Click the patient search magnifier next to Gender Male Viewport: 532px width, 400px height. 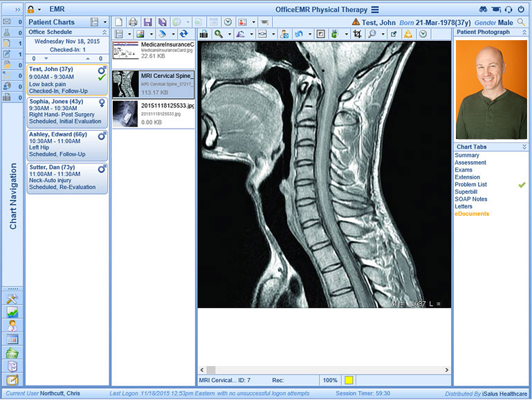pos(521,22)
